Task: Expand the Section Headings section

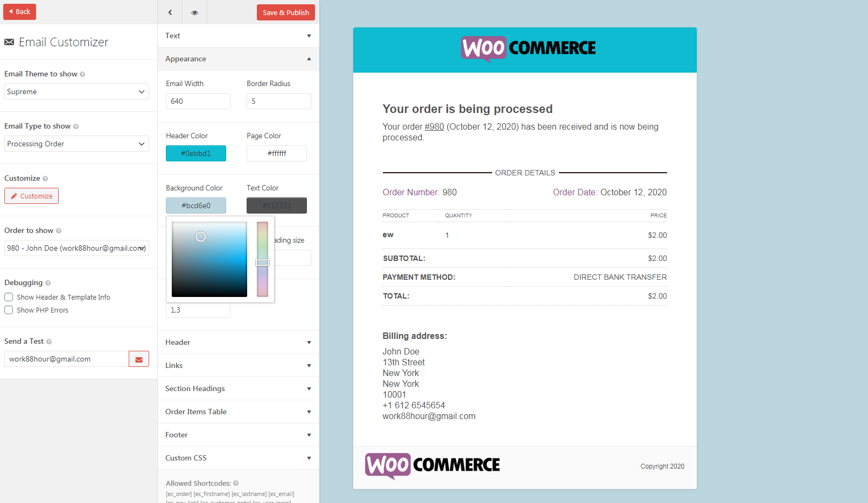Action: click(x=238, y=388)
